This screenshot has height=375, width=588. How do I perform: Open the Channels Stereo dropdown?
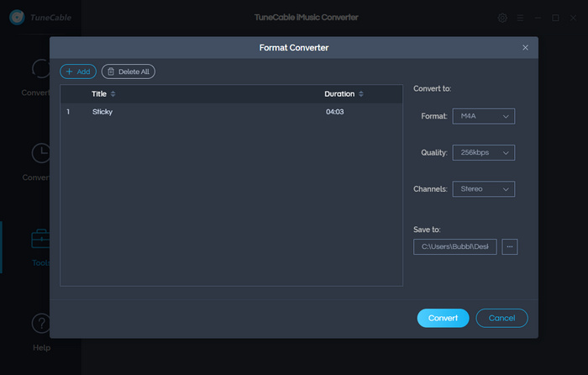(484, 189)
